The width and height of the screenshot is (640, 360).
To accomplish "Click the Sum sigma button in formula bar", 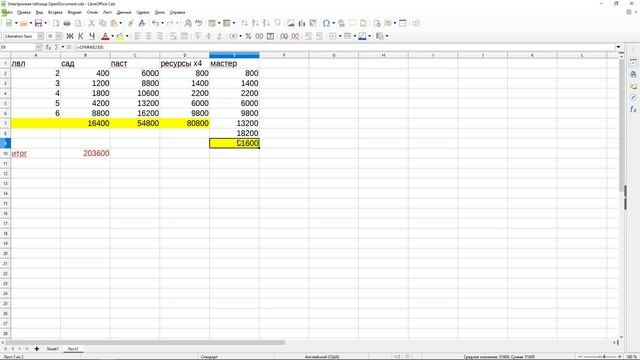I will click(x=56, y=47).
